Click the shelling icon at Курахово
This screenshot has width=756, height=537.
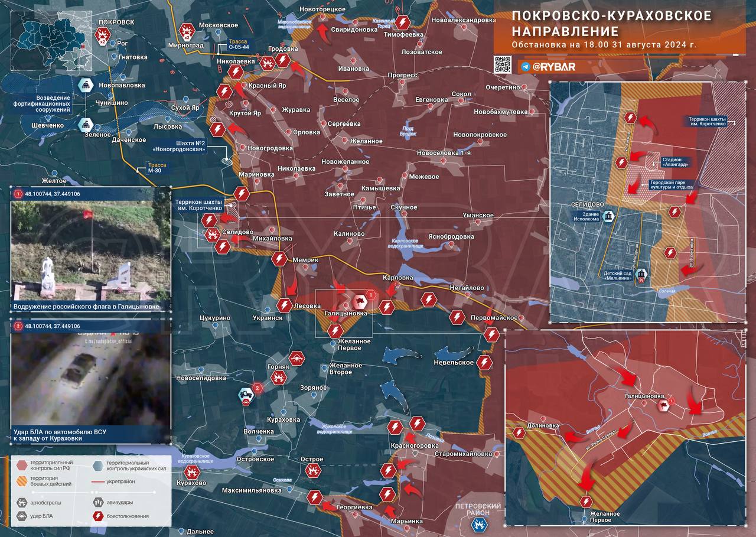coord(192,472)
